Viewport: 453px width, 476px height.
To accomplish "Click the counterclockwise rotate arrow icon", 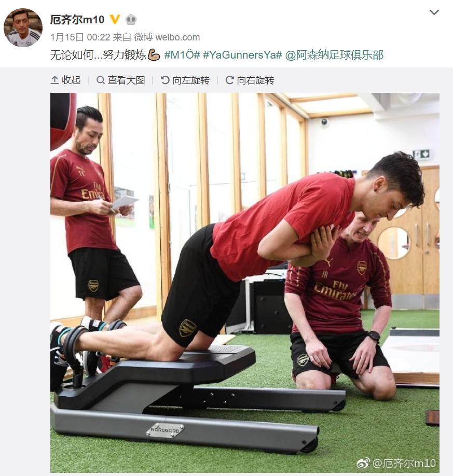I will coord(165,80).
